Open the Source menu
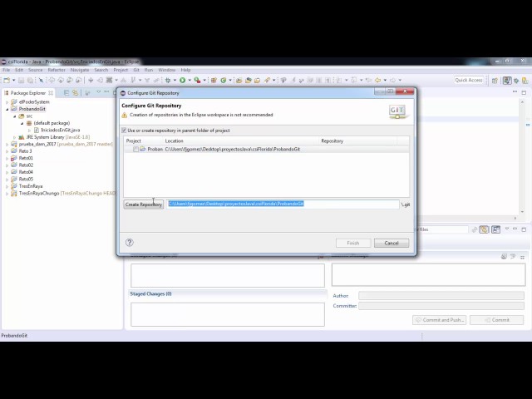This screenshot has height=399, width=532. 35,70
